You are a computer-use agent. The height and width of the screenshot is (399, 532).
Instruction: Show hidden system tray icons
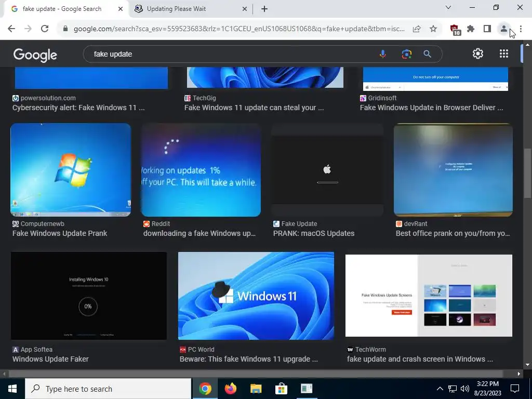[440, 389]
